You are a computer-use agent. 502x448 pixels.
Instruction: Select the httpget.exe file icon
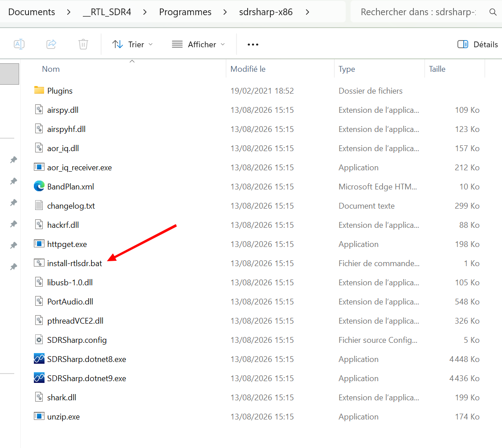tap(39, 243)
